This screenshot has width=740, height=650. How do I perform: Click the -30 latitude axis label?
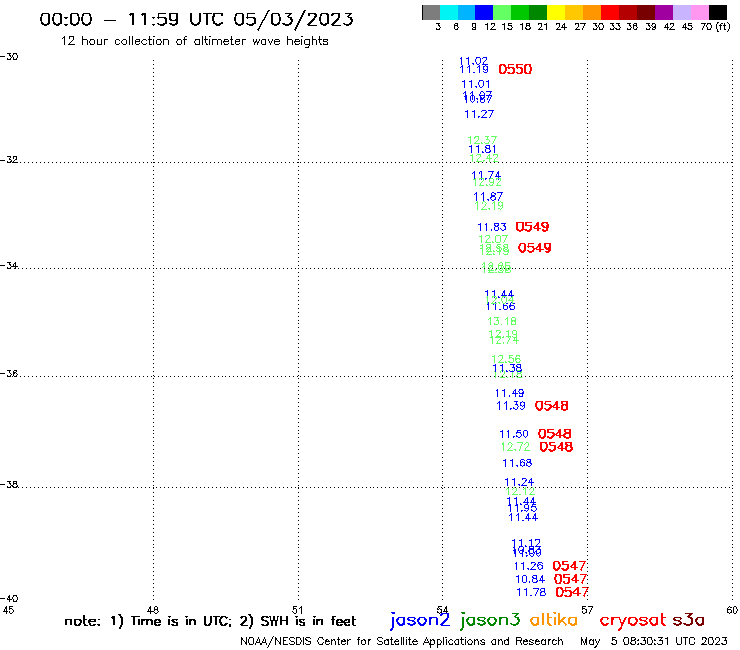9,57
